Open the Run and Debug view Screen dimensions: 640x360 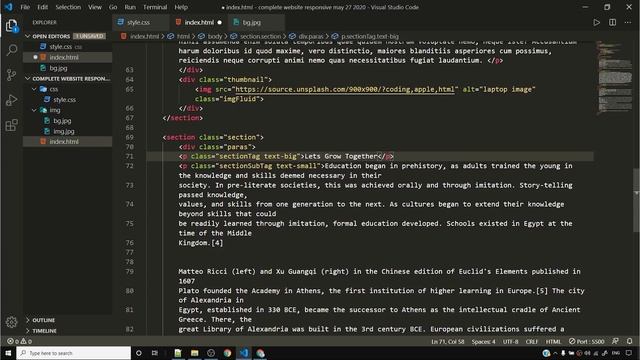coord(11,100)
